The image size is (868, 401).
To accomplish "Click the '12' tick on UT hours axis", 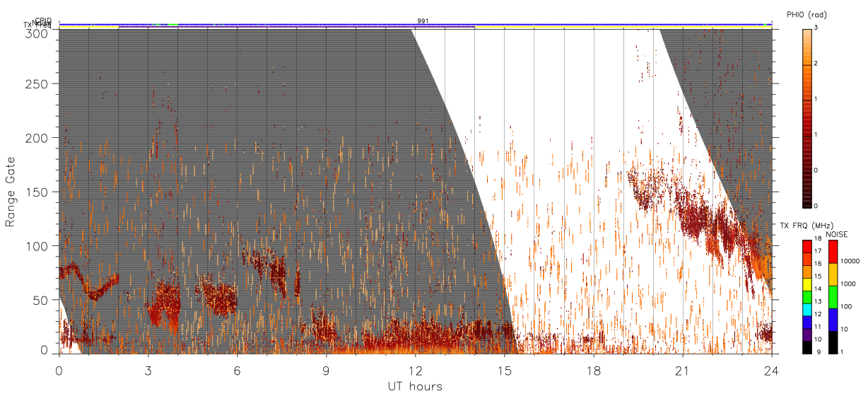I will click(x=415, y=370).
